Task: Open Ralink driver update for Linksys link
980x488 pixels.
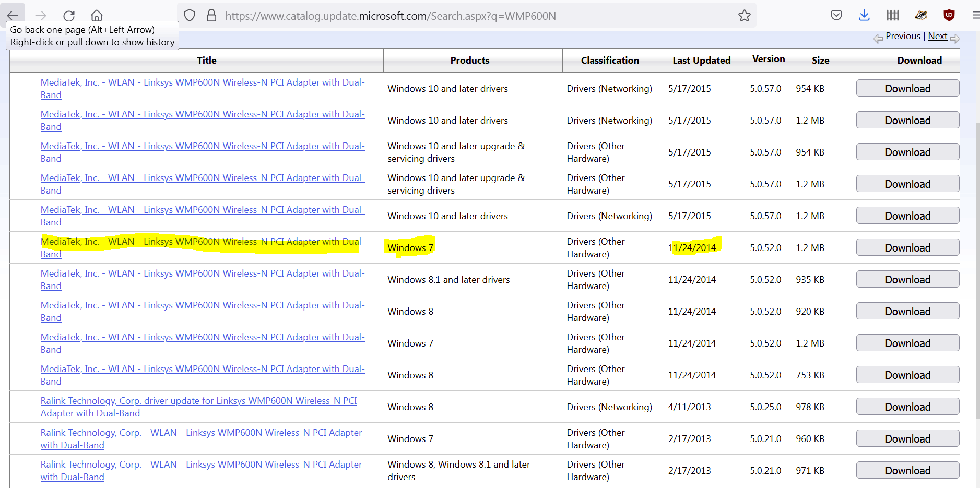Action: click(199, 407)
